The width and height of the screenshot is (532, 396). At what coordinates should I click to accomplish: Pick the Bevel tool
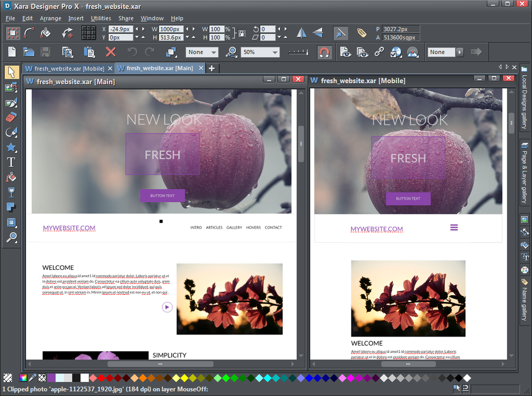(x=11, y=223)
